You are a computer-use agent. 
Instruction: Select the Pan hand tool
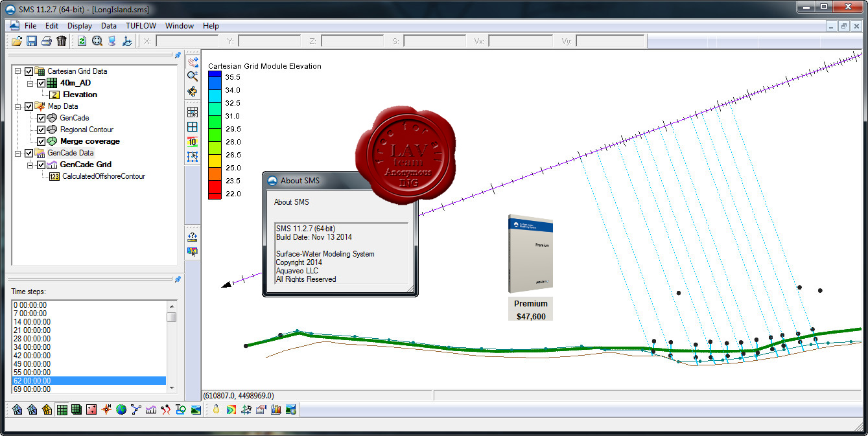[x=193, y=62]
